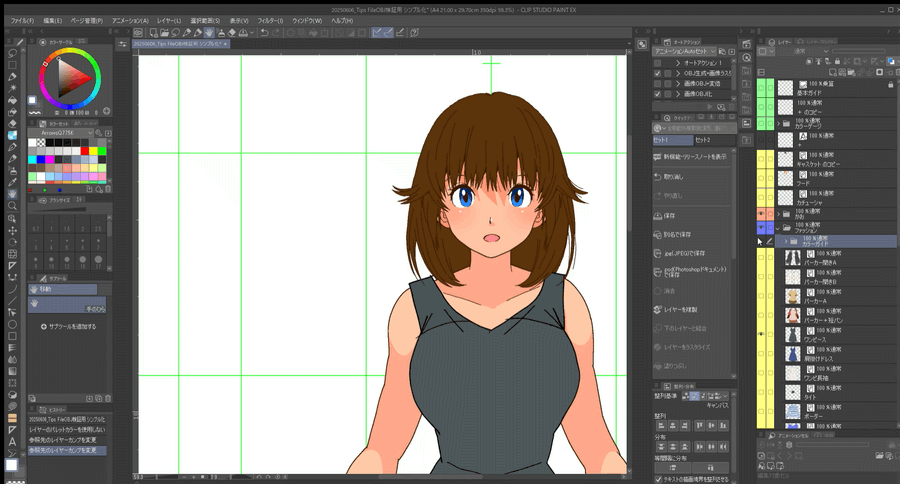Toggle the checkbox for 画像OBJ化 auto action
The image size is (900, 484).
pyautogui.click(x=657, y=95)
